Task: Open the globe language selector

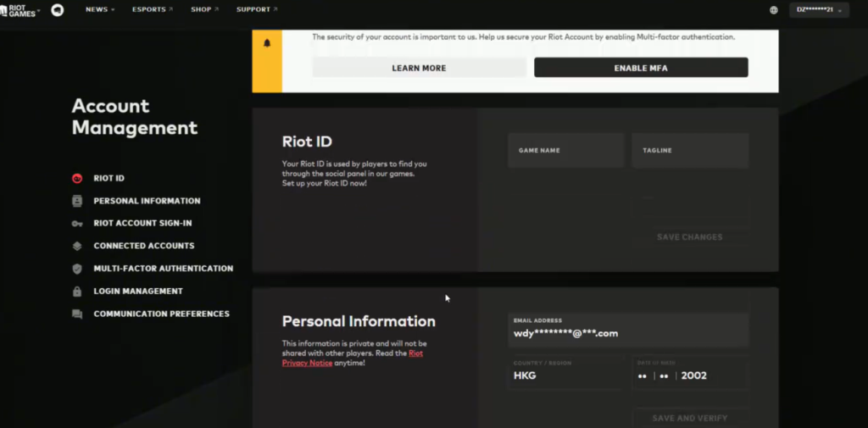Action: pos(773,10)
